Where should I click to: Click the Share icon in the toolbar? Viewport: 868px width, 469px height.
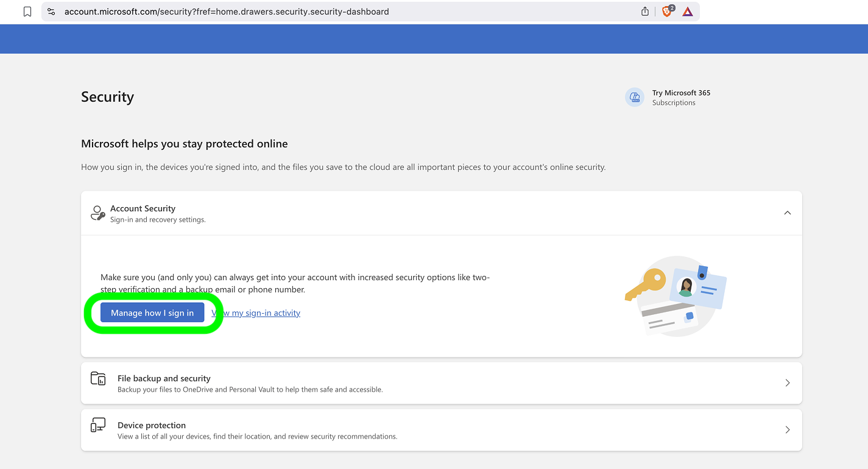644,11
